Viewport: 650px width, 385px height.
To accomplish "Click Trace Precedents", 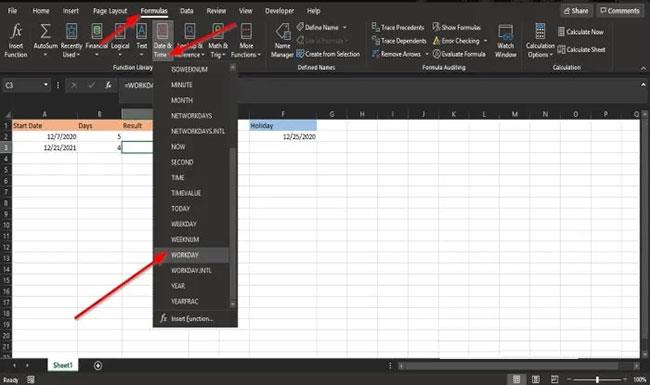I will 398,27.
